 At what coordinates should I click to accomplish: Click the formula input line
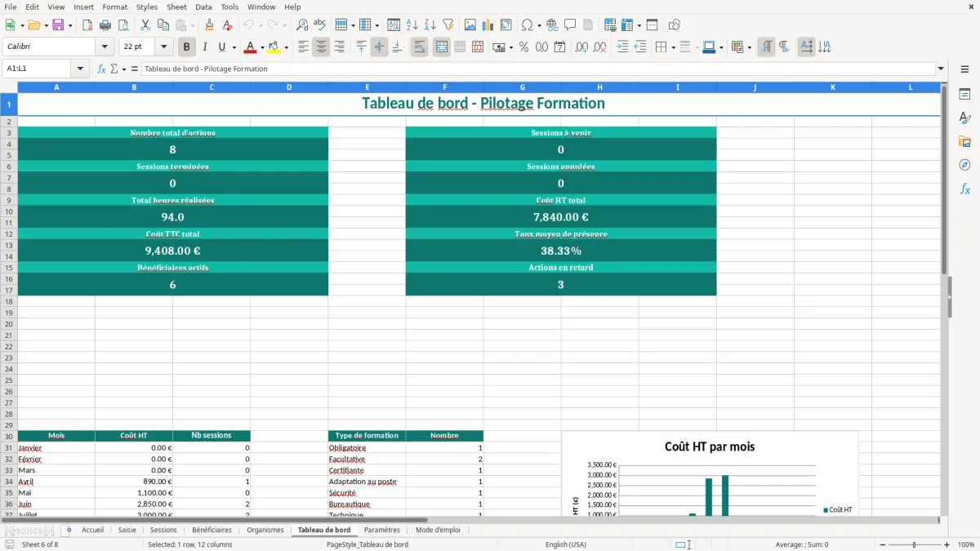[x=538, y=69]
